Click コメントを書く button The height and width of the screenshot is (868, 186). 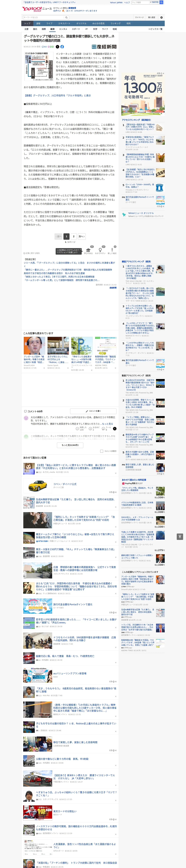pyautogui.click(x=93, y=411)
